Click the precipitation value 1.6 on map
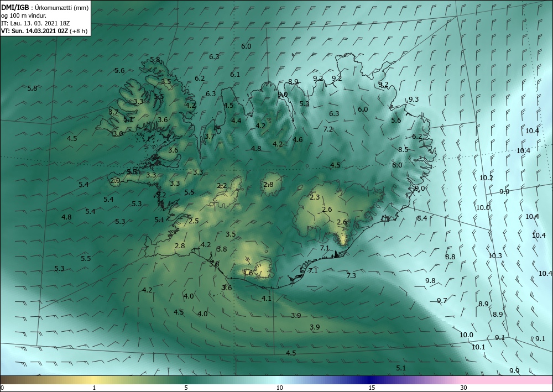The width and height of the screenshot is (553, 392). (248, 273)
